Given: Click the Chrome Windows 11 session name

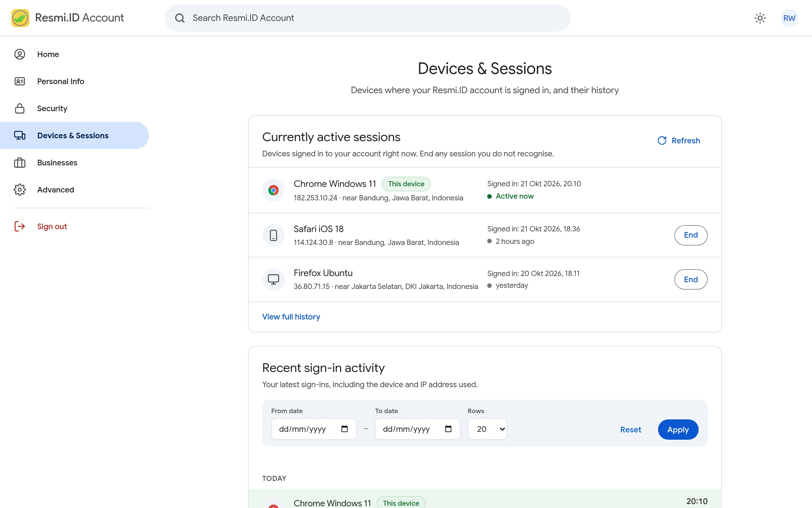Looking at the screenshot, I should (x=335, y=184).
